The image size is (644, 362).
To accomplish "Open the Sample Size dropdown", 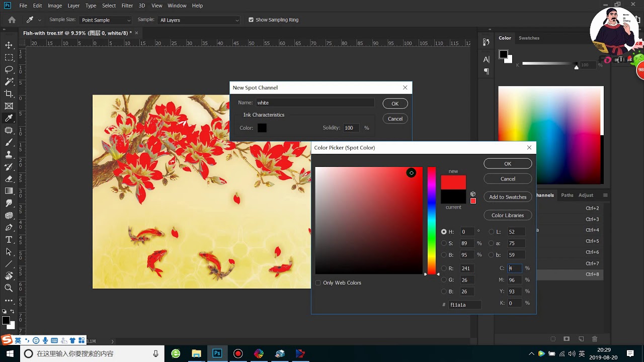I will (x=105, y=20).
